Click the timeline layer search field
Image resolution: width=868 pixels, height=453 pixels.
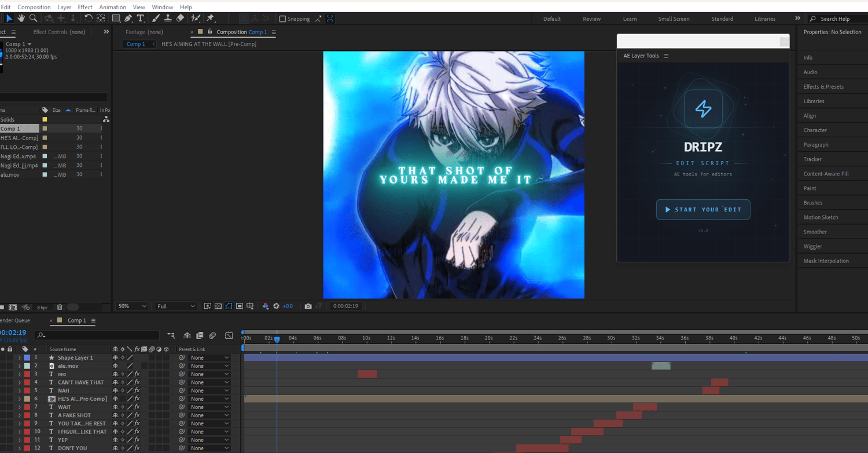pyautogui.click(x=97, y=335)
